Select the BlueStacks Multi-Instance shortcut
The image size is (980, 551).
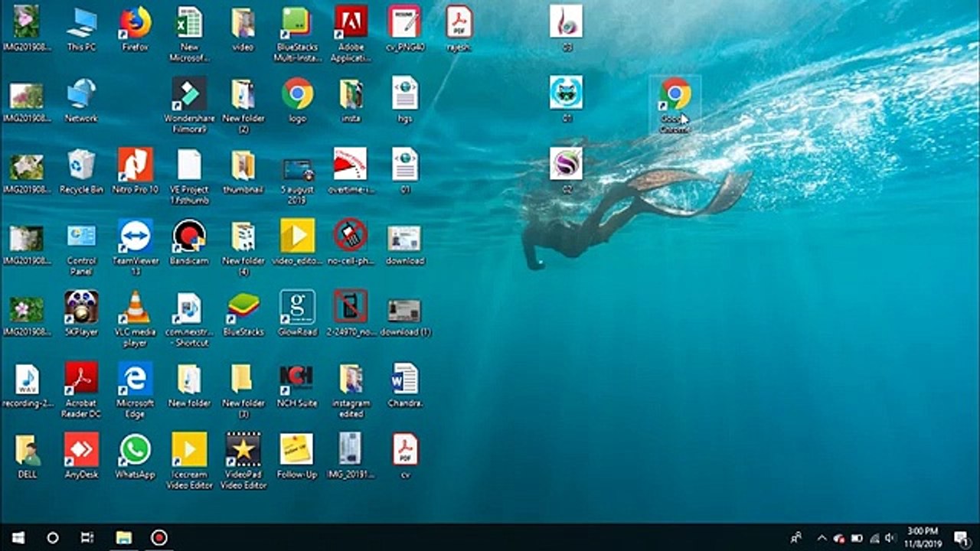coord(297,34)
